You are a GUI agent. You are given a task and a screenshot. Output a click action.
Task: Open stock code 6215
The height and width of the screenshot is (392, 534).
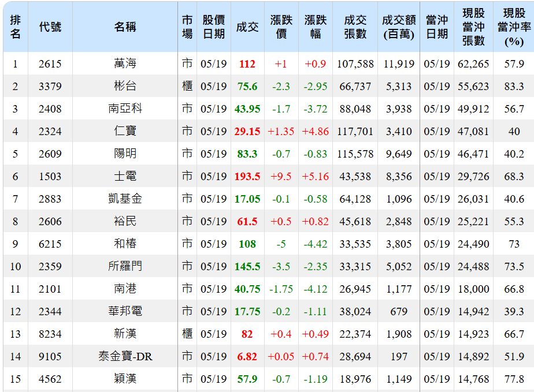point(50,244)
